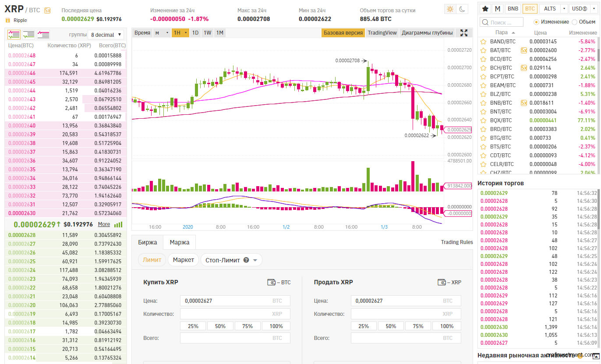
Task: Click 50% in Sell XRP panel
Action: 391,326
